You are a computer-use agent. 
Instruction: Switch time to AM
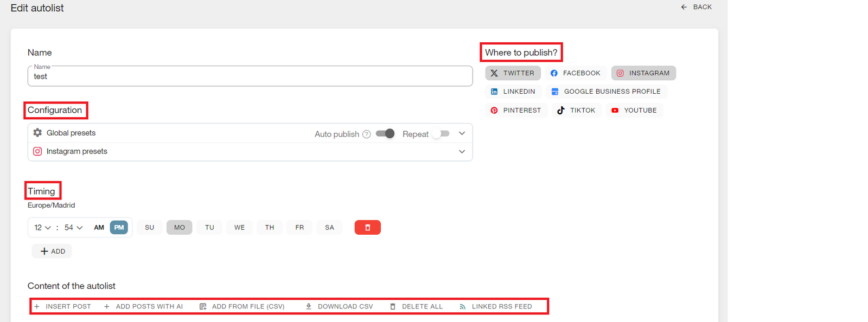[99, 228]
